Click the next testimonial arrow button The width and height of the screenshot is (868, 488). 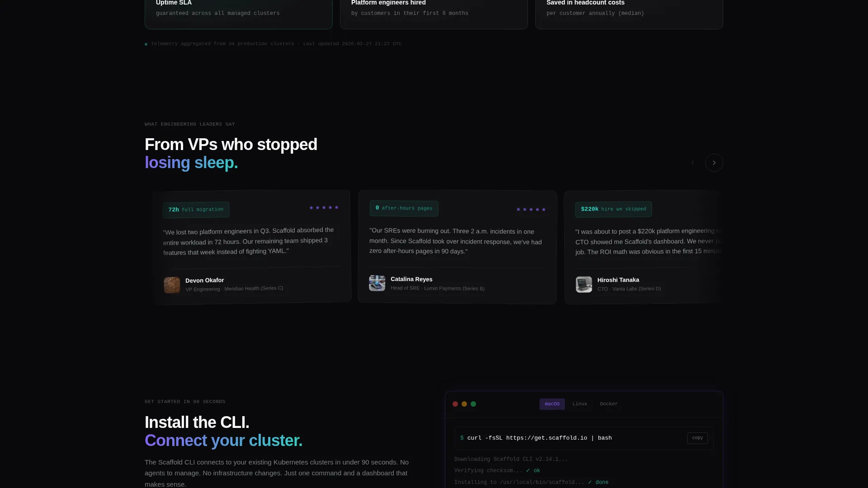point(714,163)
